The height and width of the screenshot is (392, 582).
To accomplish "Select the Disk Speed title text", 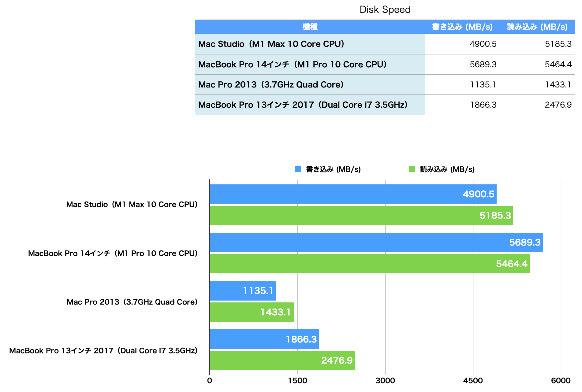I will (385, 10).
